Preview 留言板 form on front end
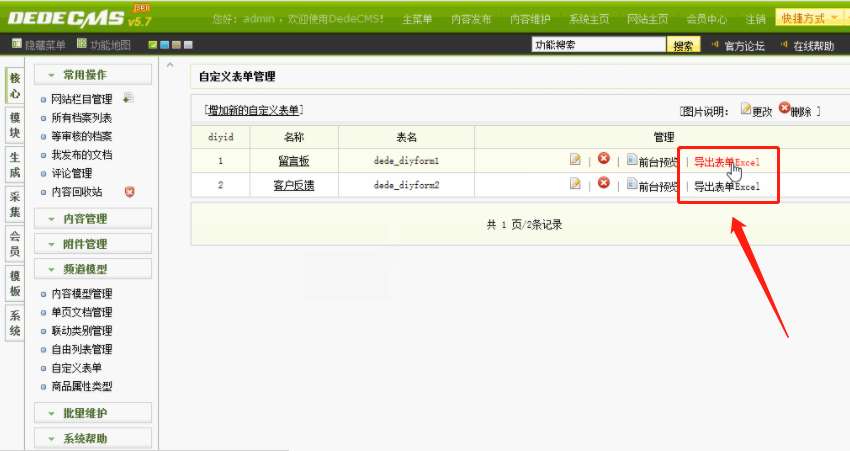 pos(652,161)
